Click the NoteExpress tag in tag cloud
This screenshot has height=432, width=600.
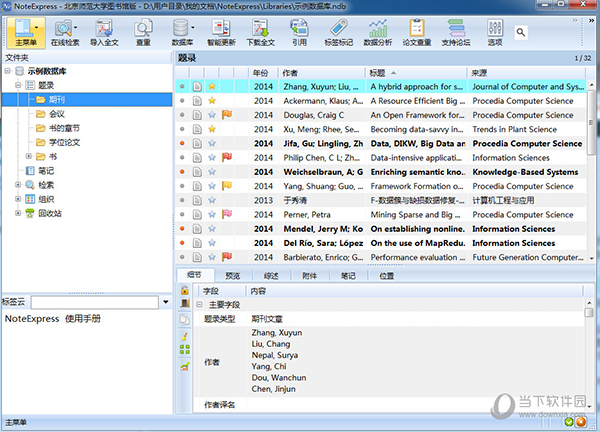[32, 319]
